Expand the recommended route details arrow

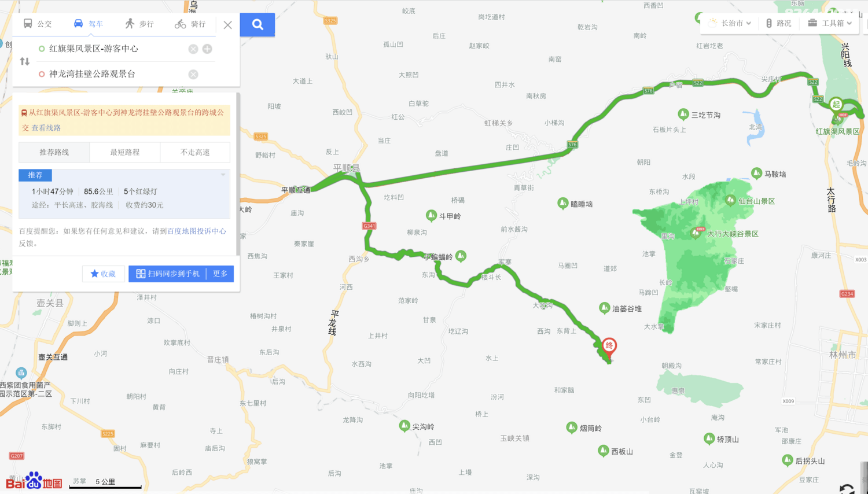(x=223, y=175)
